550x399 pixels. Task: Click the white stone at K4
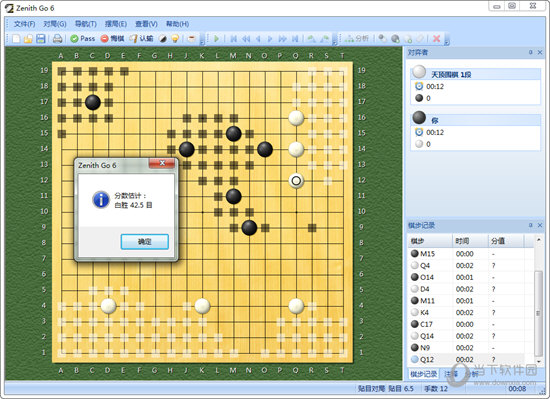click(202, 306)
